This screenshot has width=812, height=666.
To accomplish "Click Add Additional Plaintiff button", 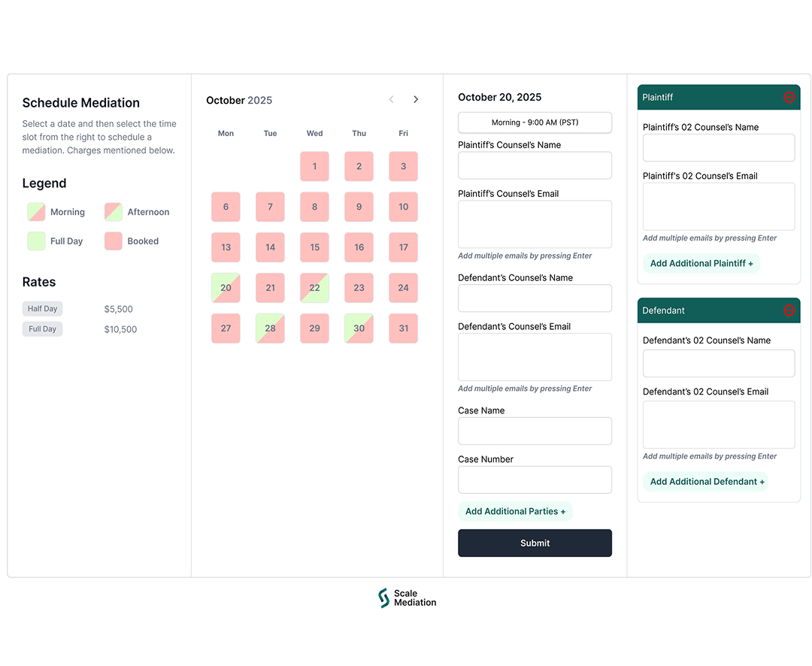I will coord(701,263).
